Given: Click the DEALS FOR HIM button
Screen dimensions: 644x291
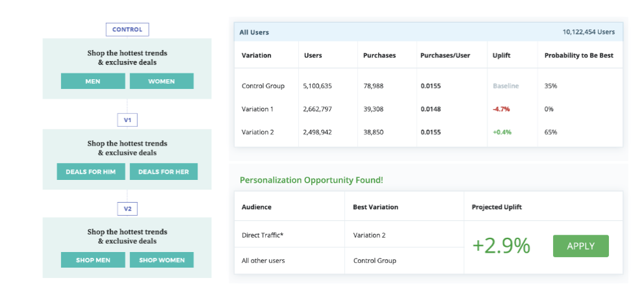Looking at the screenshot, I should (91, 171).
